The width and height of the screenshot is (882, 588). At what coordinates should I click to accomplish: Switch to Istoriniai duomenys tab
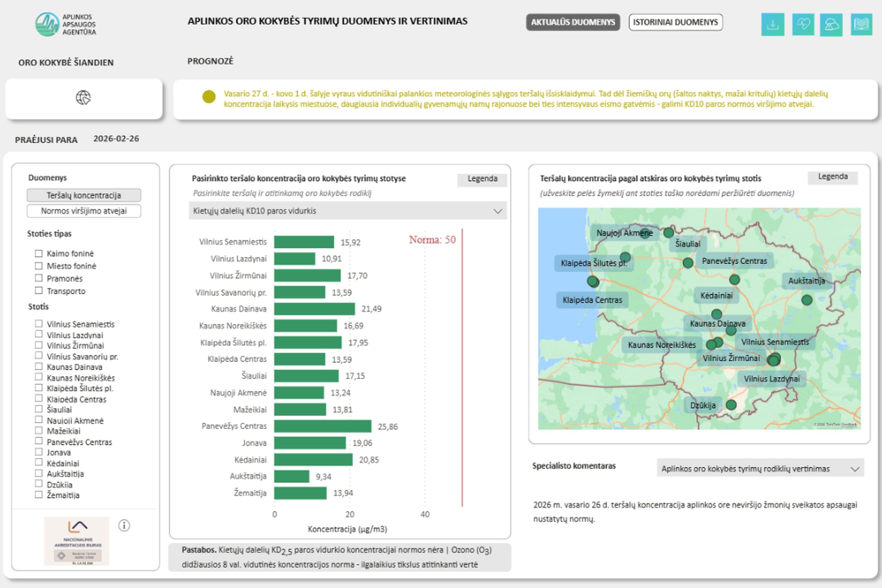click(675, 22)
